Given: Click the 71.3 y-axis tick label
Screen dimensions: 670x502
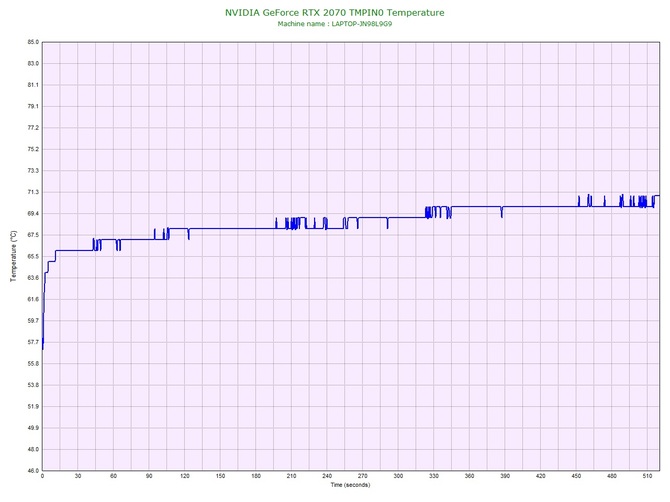Looking at the screenshot, I should pyautogui.click(x=33, y=192).
